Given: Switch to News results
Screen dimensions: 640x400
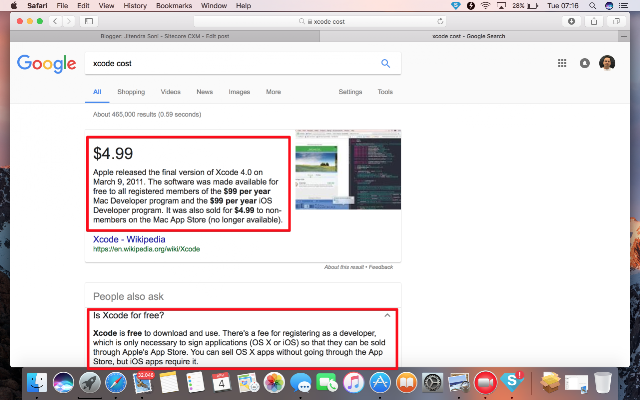Looking at the screenshot, I should (x=204, y=92).
